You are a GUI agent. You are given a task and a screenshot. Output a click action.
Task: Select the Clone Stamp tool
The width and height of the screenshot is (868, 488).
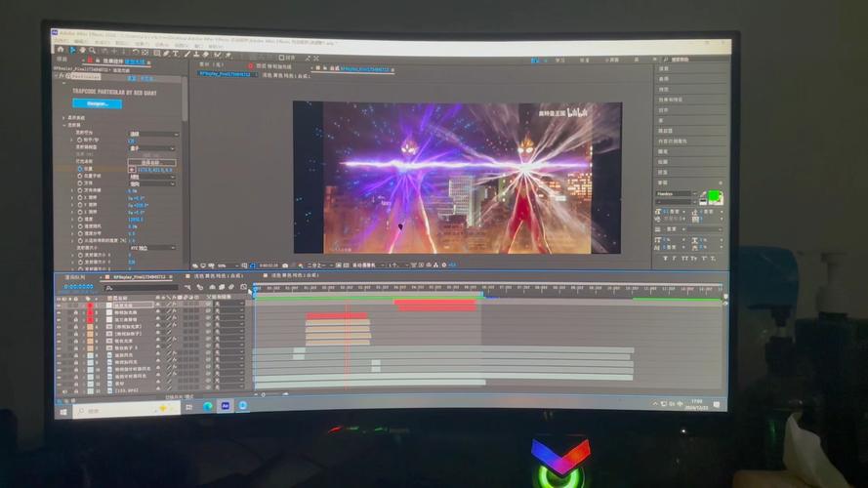click(x=196, y=55)
